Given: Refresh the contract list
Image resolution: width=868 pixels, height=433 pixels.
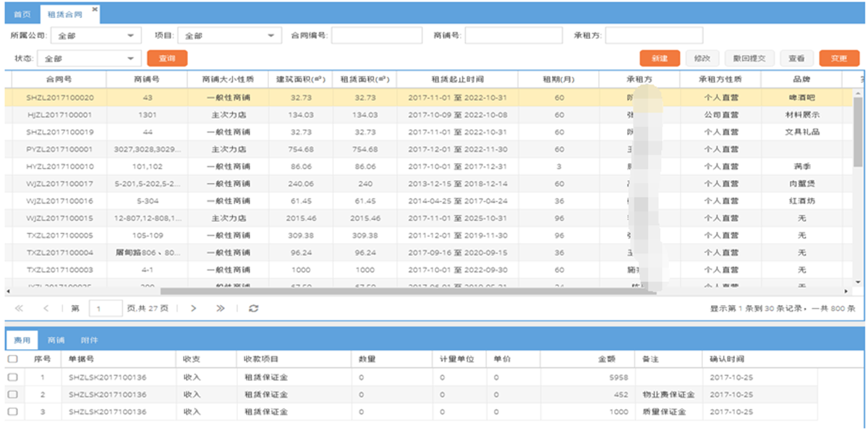Looking at the screenshot, I should pyautogui.click(x=253, y=309).
